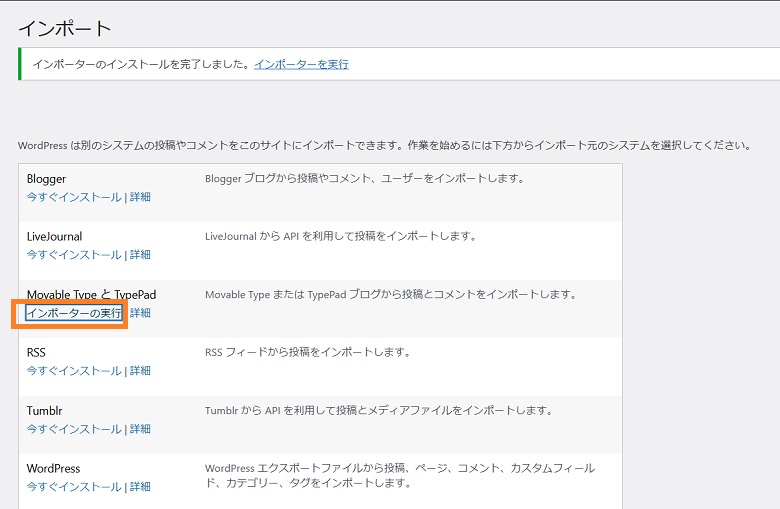Install the RSS importer now
This screenshot has width=780, height=509.
pos(74,371)
